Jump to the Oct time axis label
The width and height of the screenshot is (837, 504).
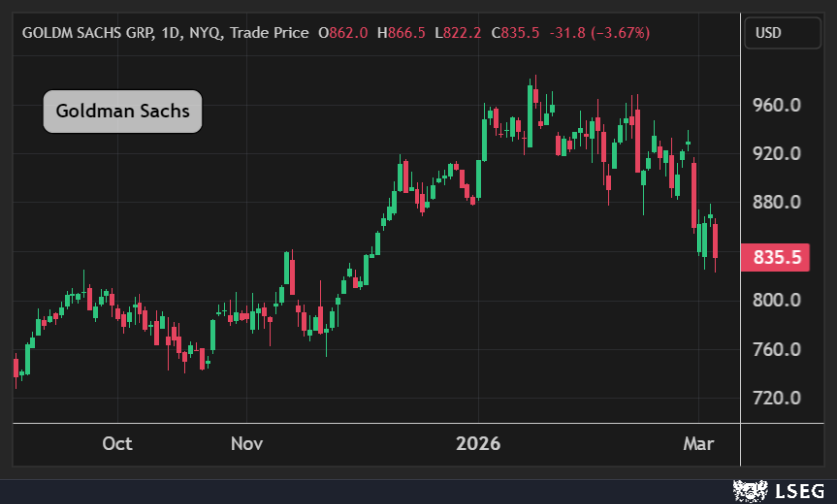(x=117, y=444)
